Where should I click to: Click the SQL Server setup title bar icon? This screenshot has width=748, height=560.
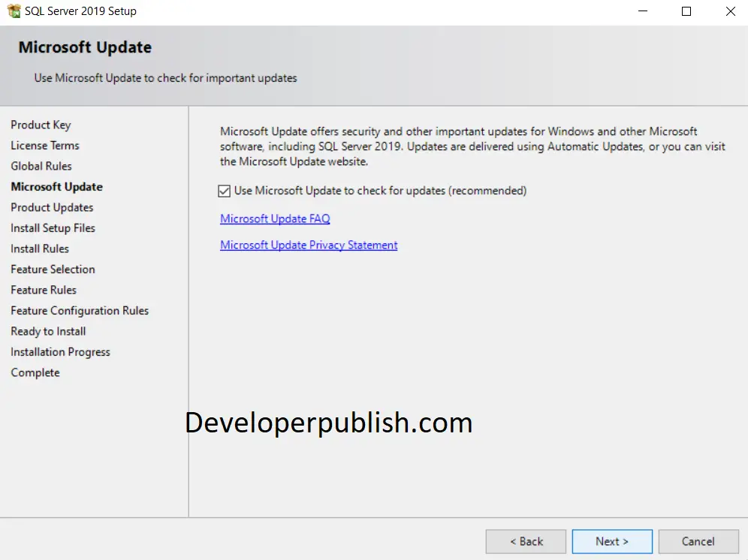click(14, 11)
